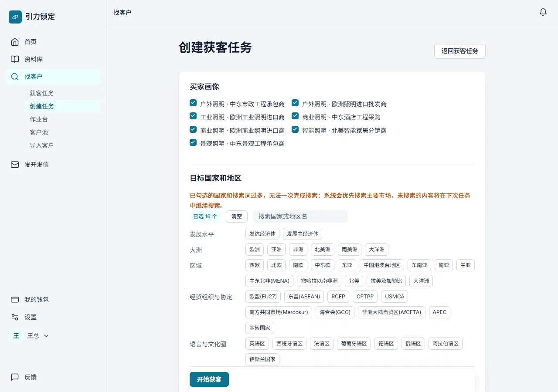558x392 pixels.
Task: Click the 首页 home icon
Action: point(15,42)
